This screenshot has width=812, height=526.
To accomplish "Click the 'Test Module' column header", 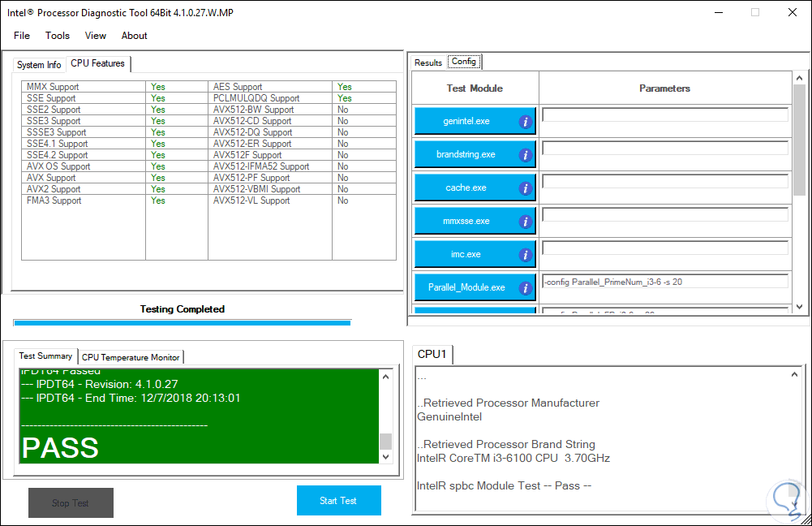I will 475,88.
